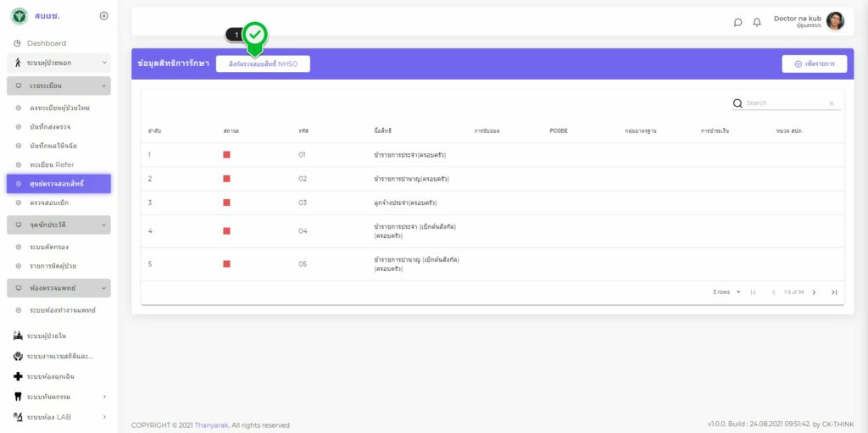Select ทะเบียน Refer in sidebar

coord(58,164)
